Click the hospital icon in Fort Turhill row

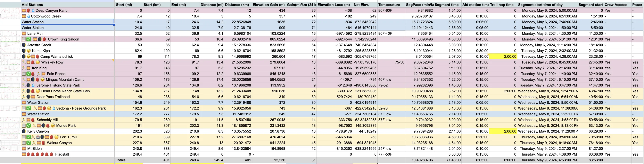(38, 137)
